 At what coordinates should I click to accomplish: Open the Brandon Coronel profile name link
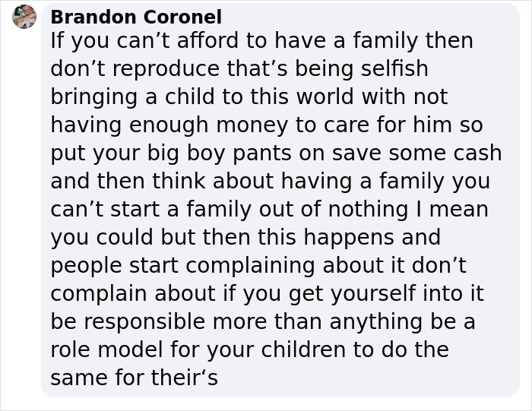(x=136, y=17)
